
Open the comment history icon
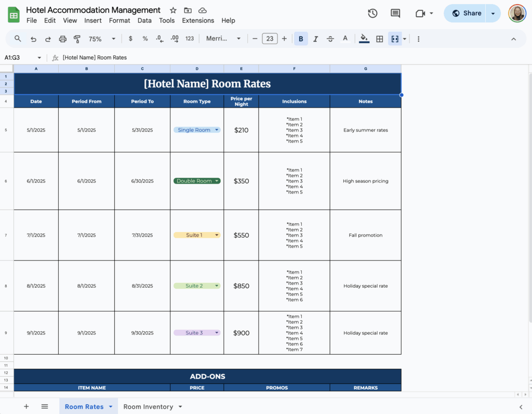(x=395, y=14)
